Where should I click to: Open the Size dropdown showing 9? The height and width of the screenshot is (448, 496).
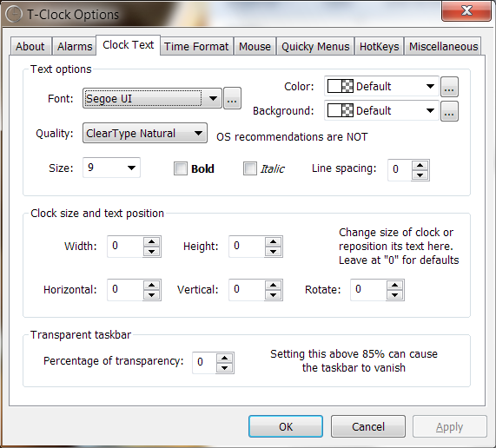[x=111, y=168]
